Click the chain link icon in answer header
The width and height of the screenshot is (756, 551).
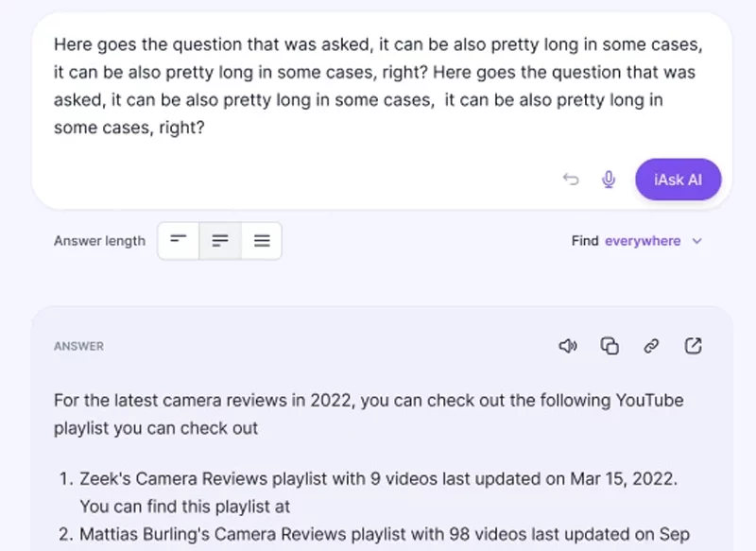(651, 346)
